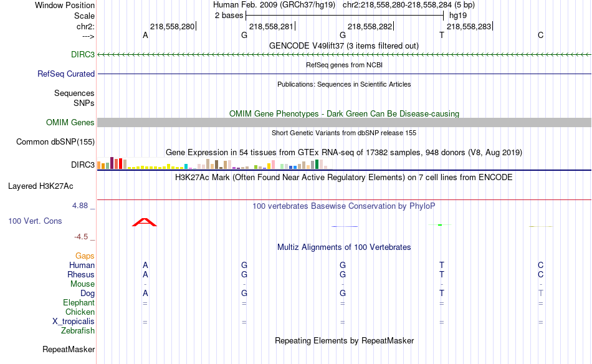592x364 pixels.
Task: Click the 4.88 PhyloP upper scale value
Action: tap(80, 206)
